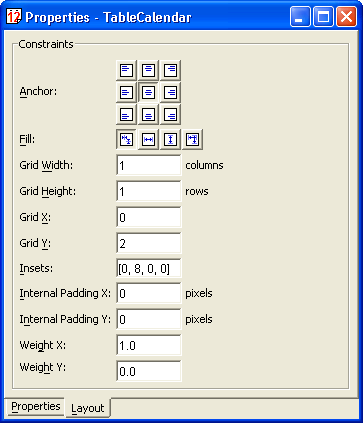This screenshot has height=423, width=363.
Task: Click the Grid Y input field
Action: 149,243
